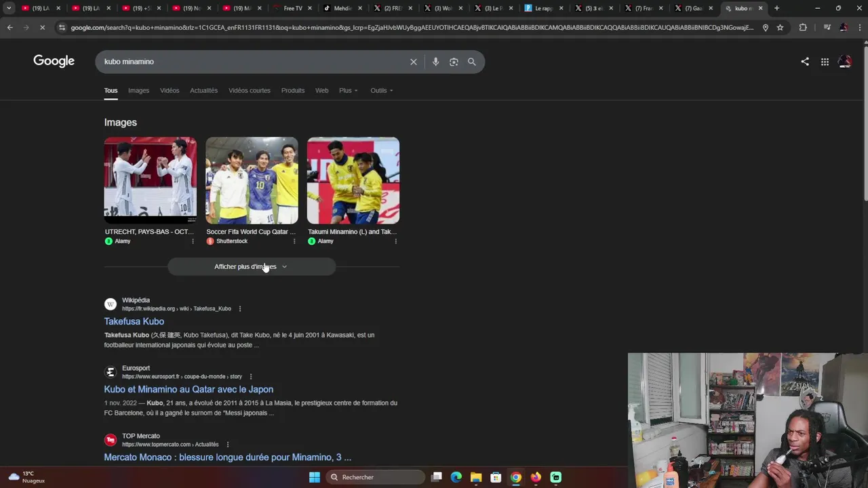868x488 pixels.
Task: Open Task View in the taskbar
Action: [437, 477]
